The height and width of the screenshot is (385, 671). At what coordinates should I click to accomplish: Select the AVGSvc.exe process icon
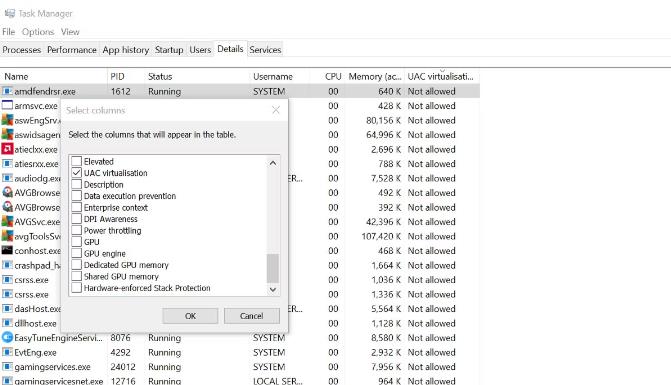7,222
